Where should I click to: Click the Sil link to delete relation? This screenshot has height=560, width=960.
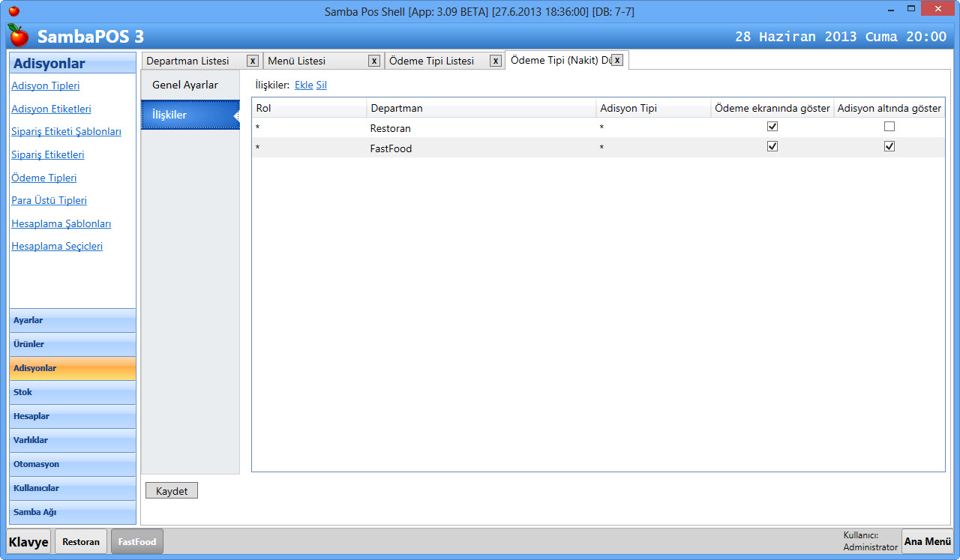coord(321,85)
